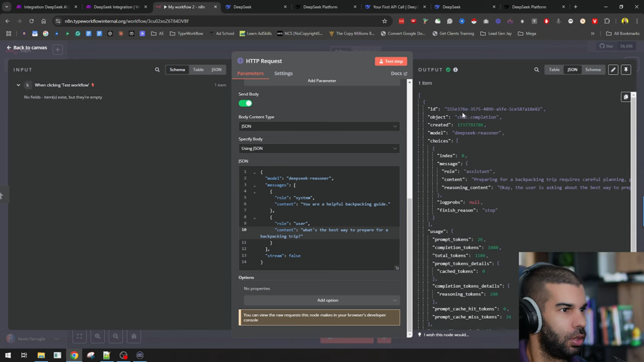
Task: Show more bookmarks with the double chevron
Action: 592,34
